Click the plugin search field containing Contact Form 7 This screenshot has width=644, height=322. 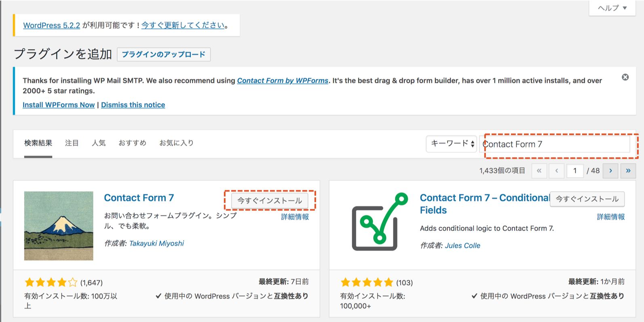click(556, 144)
